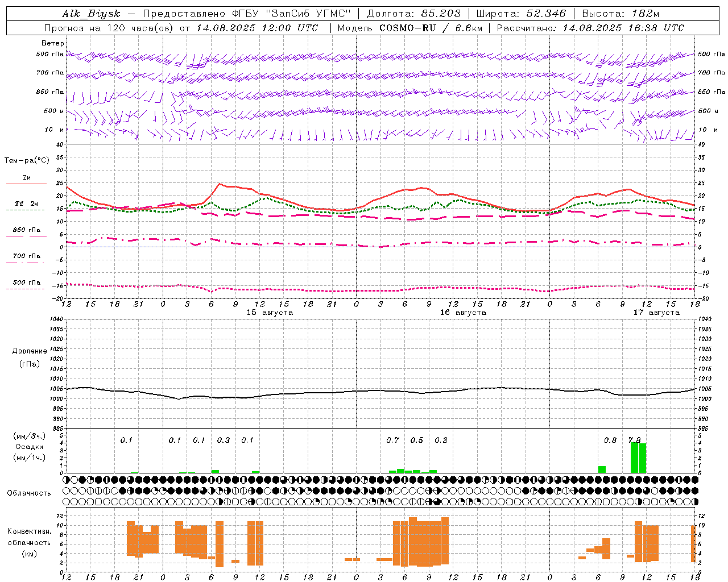Screen dimensions: 728x582
Task: Click the '16 августа' date label
Action: click(463, 313)
